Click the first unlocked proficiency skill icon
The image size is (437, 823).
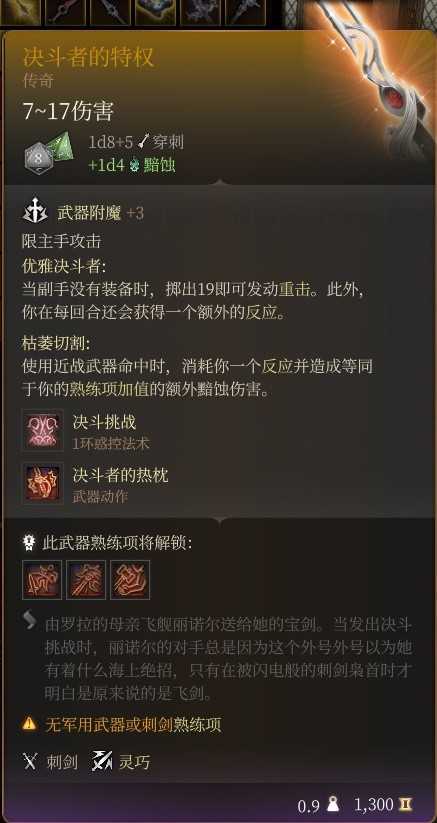point(42,579)
